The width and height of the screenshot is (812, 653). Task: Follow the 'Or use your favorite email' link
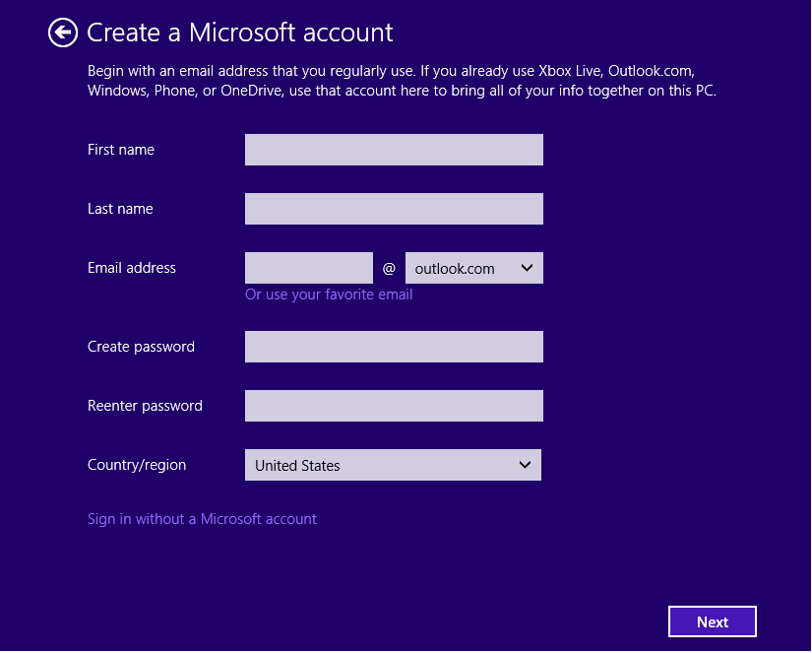(329, 294)
